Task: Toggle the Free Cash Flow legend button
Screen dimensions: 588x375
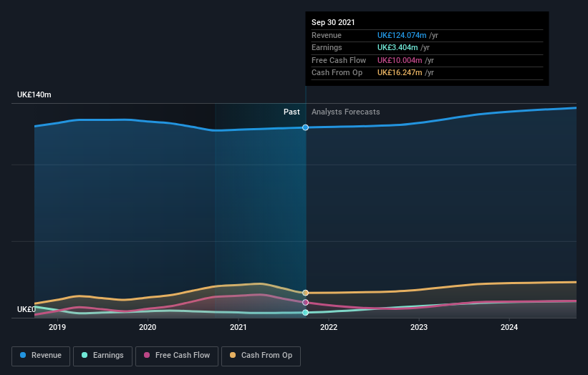Action: (177, 356)
